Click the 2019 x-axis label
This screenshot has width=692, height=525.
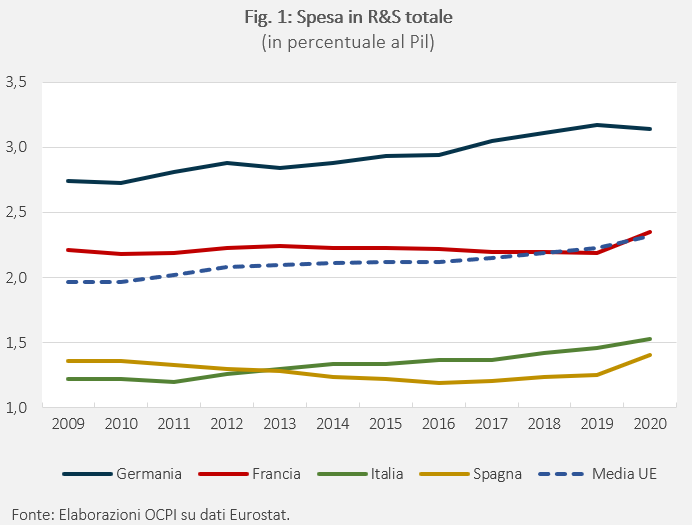click(597, 424)
